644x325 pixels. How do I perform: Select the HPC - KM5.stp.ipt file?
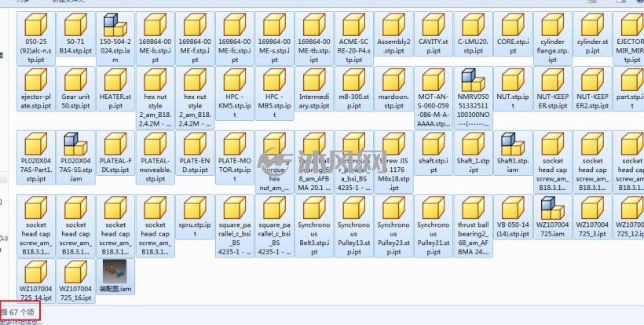(x=235, y=93)
